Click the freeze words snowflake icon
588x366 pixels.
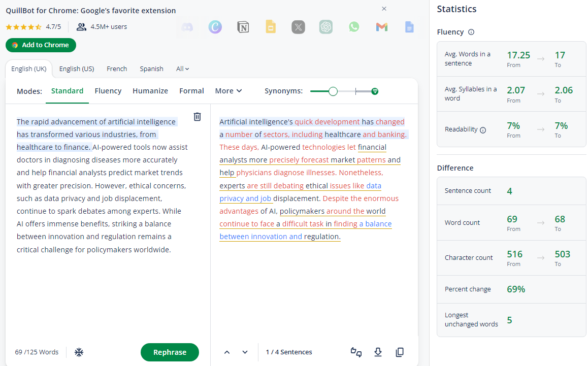[79, 352]
